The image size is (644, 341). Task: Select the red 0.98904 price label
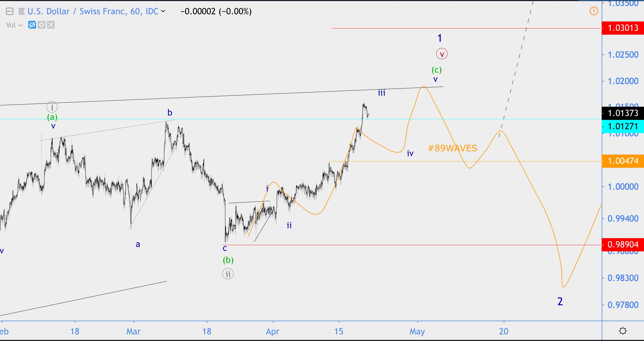coord(623,244)
